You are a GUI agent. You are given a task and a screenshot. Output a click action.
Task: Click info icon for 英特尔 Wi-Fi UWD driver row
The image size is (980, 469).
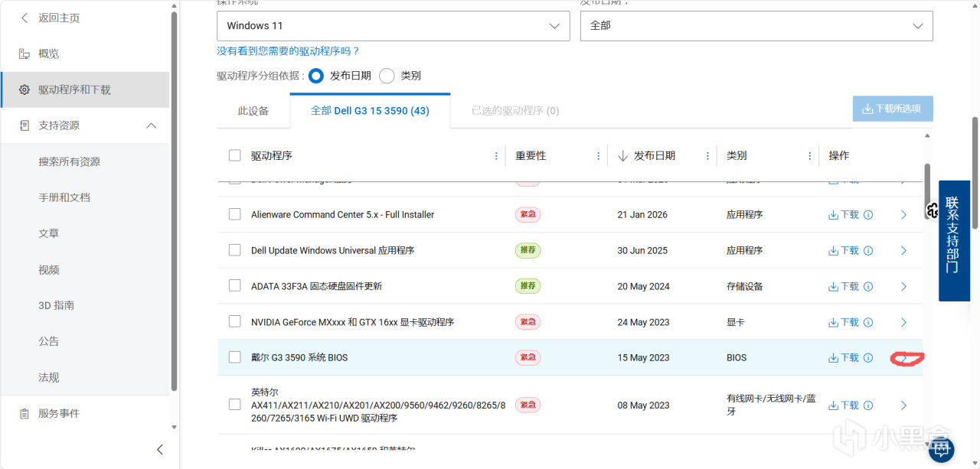point(868,405)
